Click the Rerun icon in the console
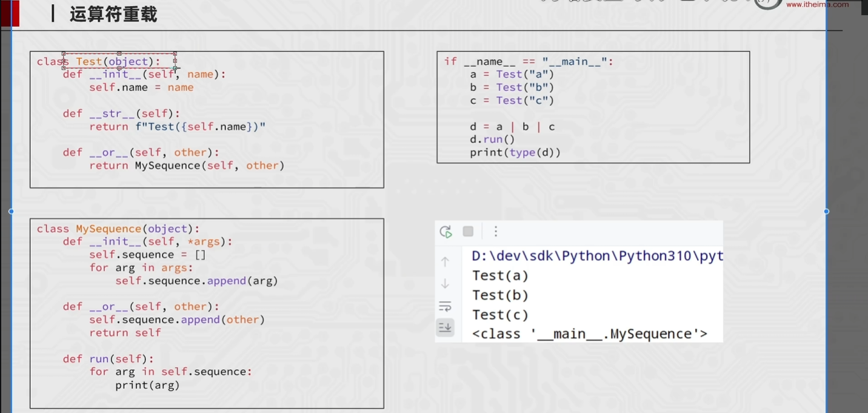868x413 pixels. click(446, 232)
